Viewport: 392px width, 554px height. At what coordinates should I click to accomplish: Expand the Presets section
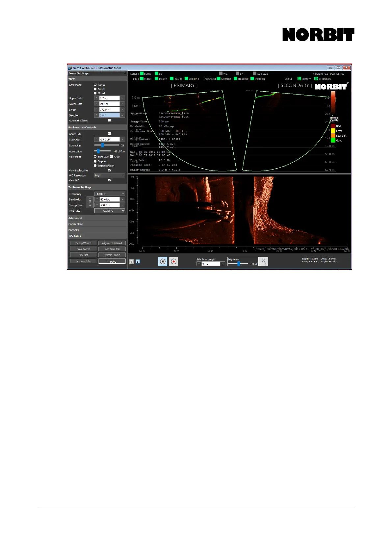coord(97,230)
